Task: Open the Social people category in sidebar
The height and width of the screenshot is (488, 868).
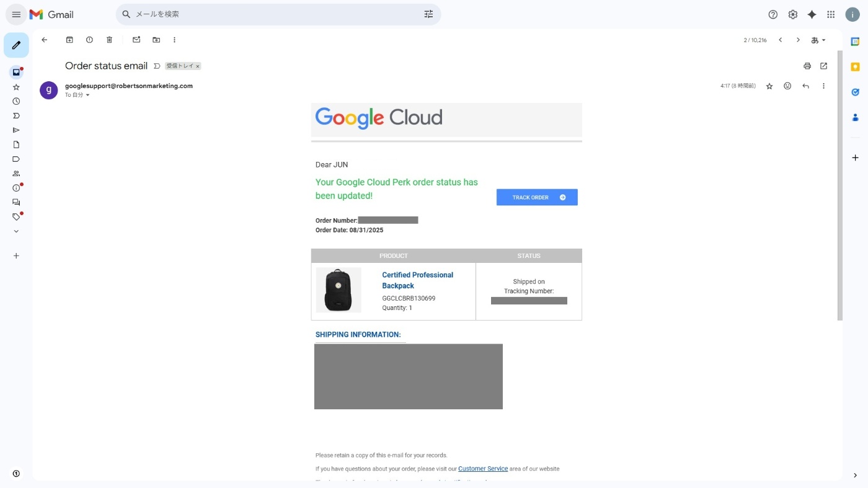Action: pyautogui.click(x=16, y=174)
